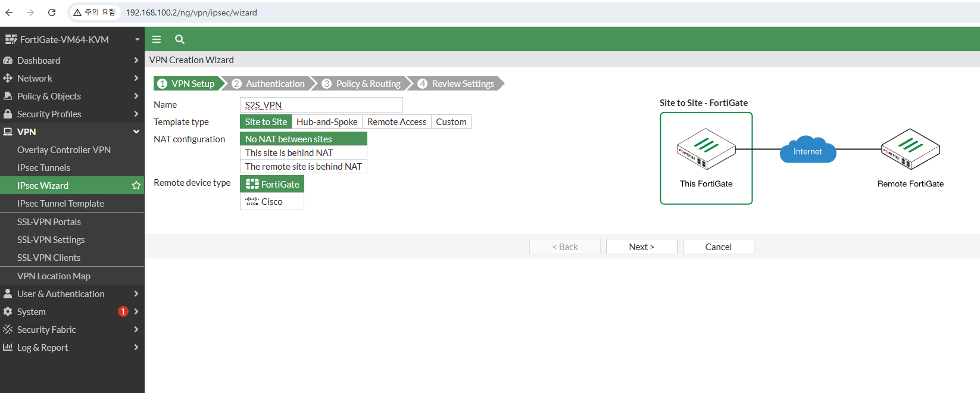Click the VPN monitor icon
The height and width of the screenshot is (393, 980).
pyautogui.click(x=8, y=132)
